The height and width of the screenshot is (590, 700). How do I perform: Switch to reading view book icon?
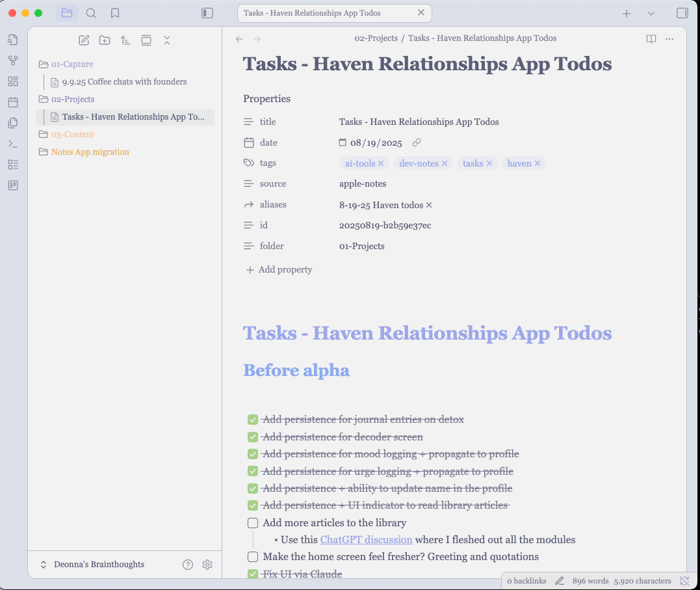(x=651, y=39)
